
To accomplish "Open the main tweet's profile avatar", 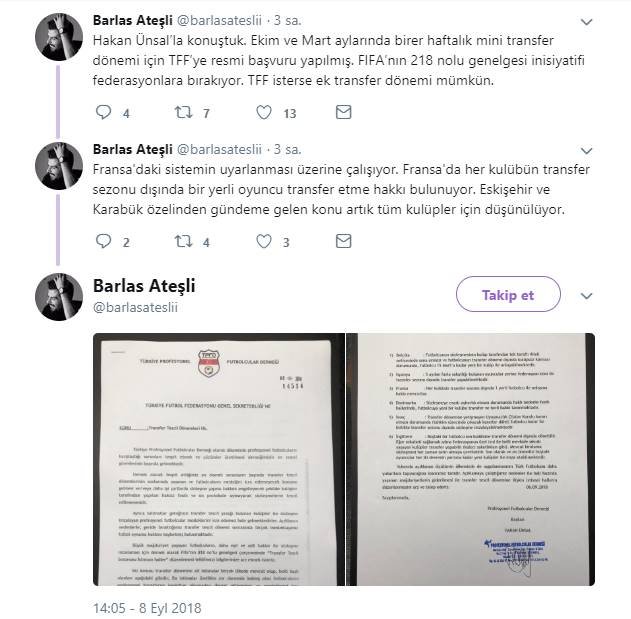I will [x=59, y=297].
